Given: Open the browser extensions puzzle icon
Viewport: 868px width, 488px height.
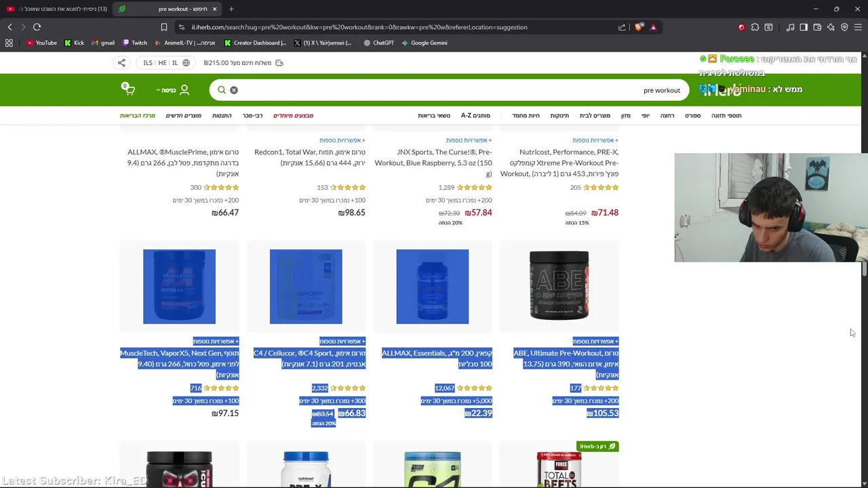Looking at the screenshot, I should [755, 27].
